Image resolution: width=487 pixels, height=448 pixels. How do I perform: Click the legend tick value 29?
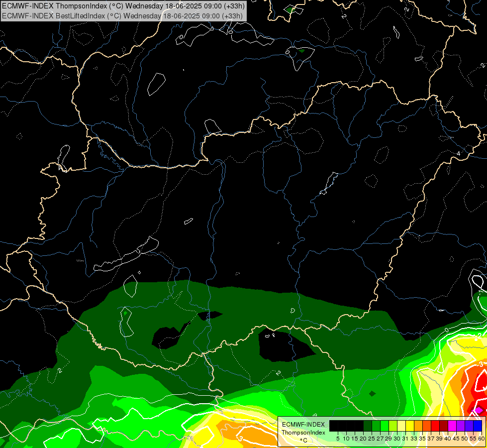click(389, 439)
